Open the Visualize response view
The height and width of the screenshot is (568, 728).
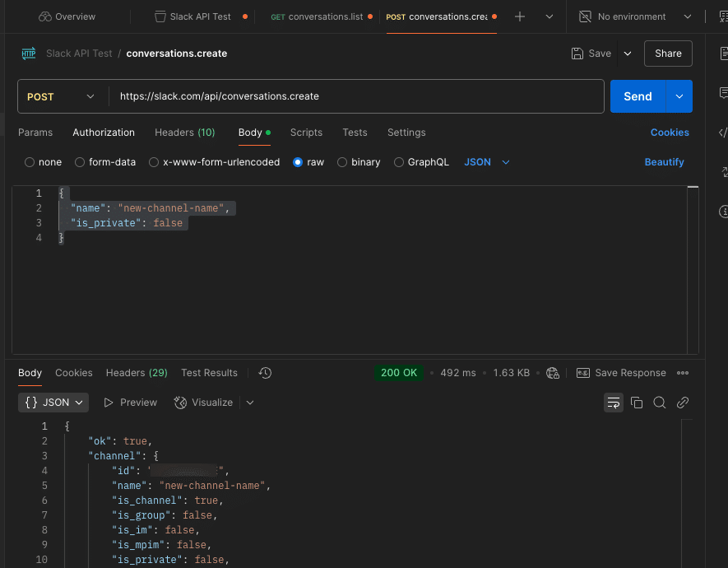[x=203, y=403]
